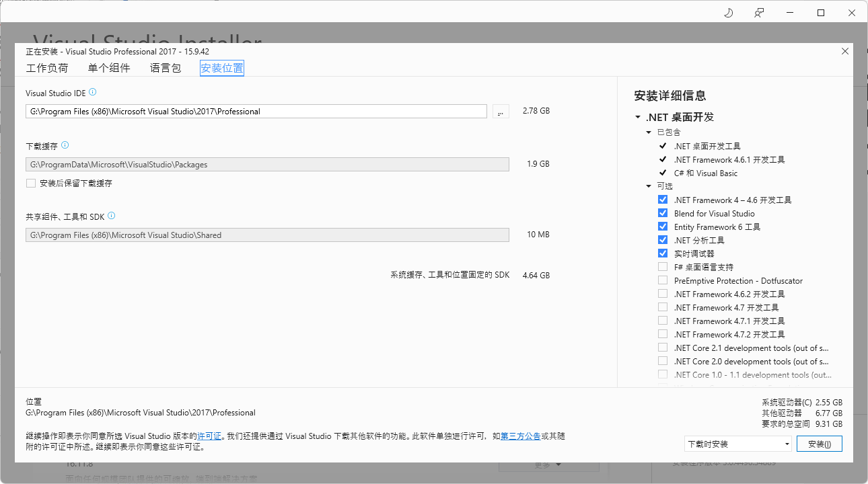Click the info icon beside 下载缓存
The height and width of the screenshot is (484, 868).
tap(65, 145)
